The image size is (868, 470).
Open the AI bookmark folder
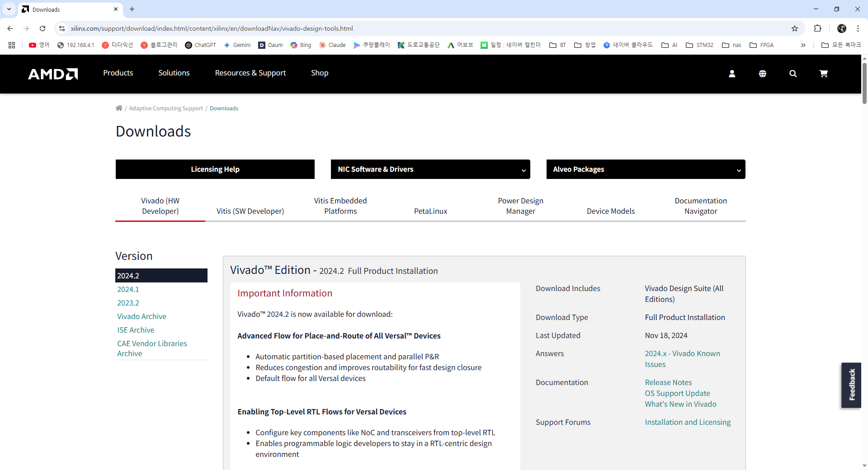(x=669, y=45)
